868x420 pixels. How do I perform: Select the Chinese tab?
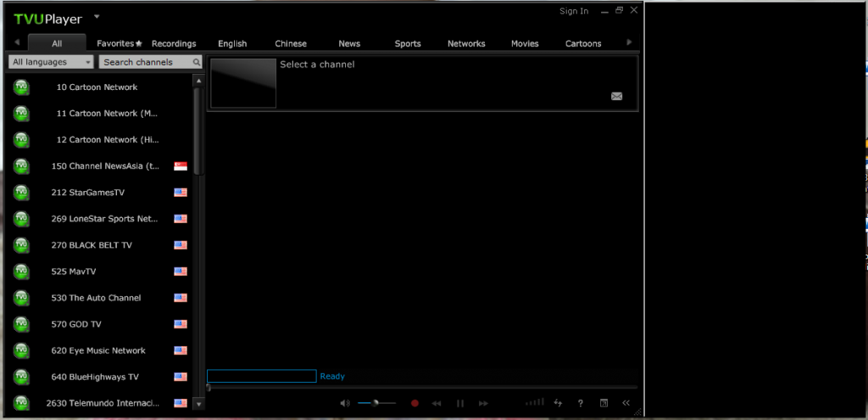pyautogui.click(x=291, y=43)
